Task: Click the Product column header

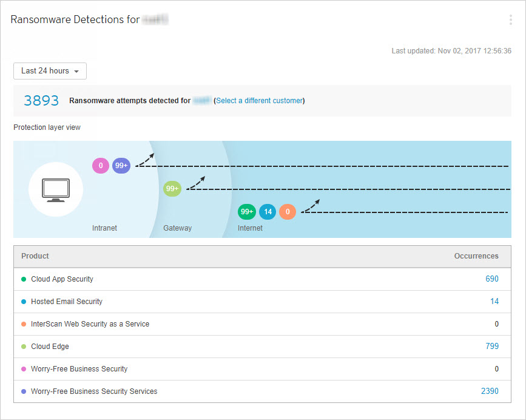Action: pyautogui.click(x=35, y=256)
